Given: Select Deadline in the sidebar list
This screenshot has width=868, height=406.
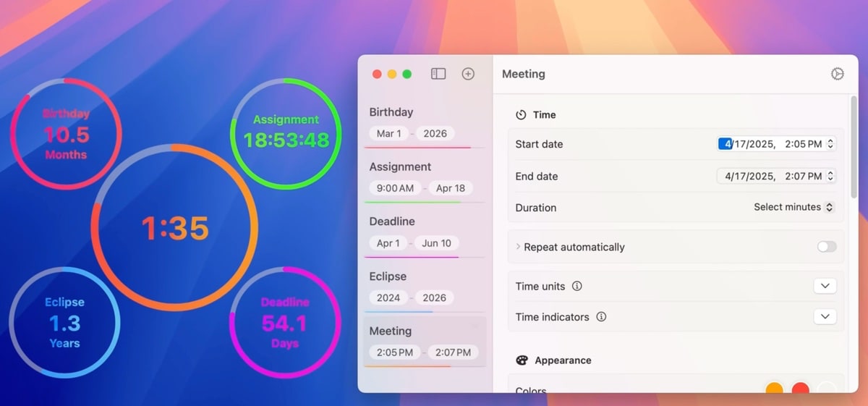Looking at the screenshot, I should tap(393, 221).
